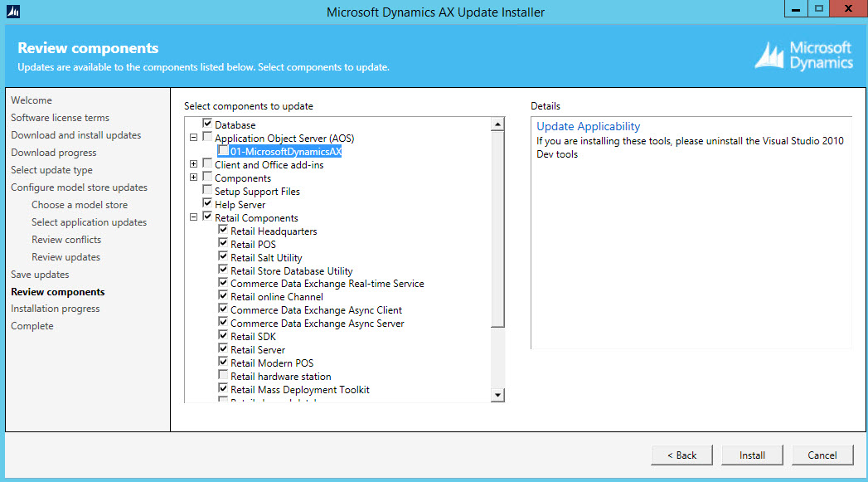Image resolution: width=868 pixels, height=482 pixels.
Task: Open the Review conflicts step in sidebar
Action: [66, 240]
